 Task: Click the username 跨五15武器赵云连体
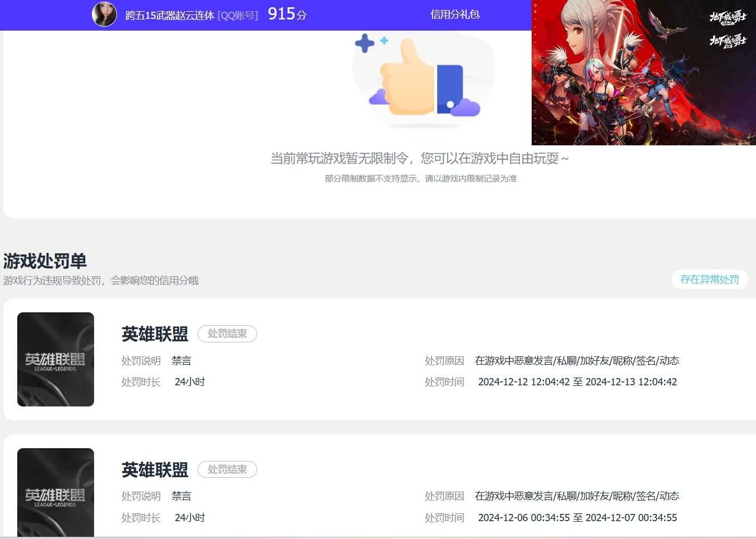tap(170, 16)
